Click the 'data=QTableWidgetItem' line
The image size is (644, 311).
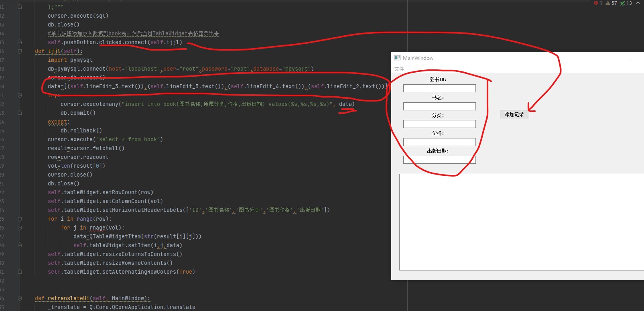137,236
